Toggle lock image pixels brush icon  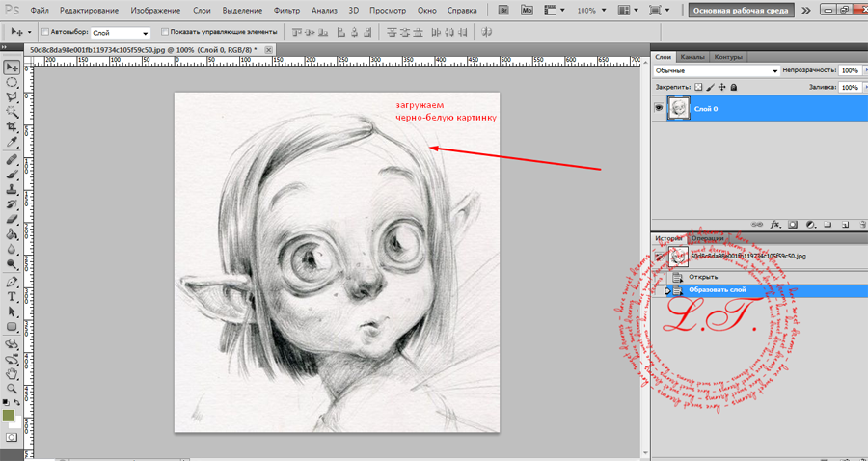pyautogui.click(x=710, y=88)
